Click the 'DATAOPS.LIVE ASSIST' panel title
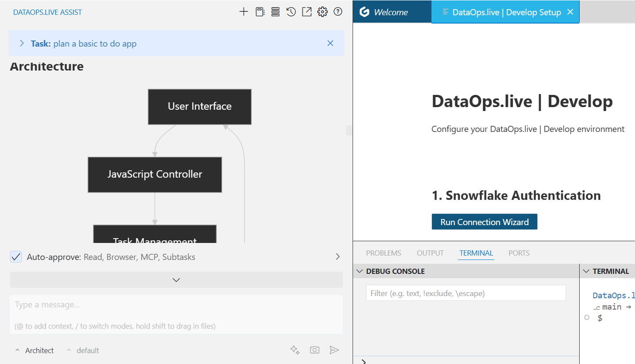The height and width of the screenshot is (364, 635). coord(48,12)
